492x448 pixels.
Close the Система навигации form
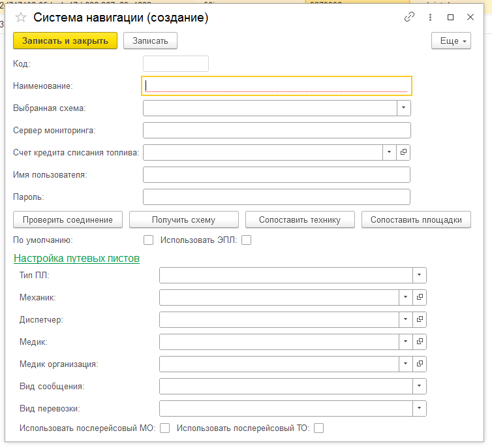[470, 17]
